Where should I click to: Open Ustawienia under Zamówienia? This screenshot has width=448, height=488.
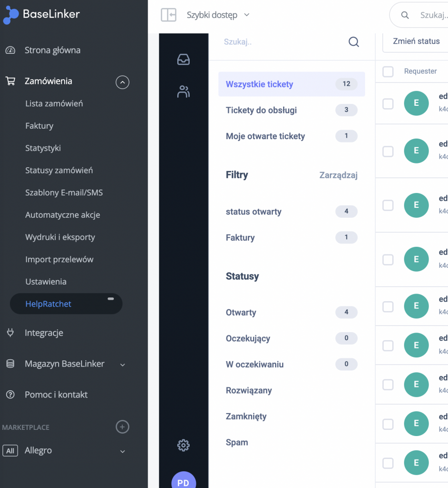pyautogui.click(x=46, y=282)
